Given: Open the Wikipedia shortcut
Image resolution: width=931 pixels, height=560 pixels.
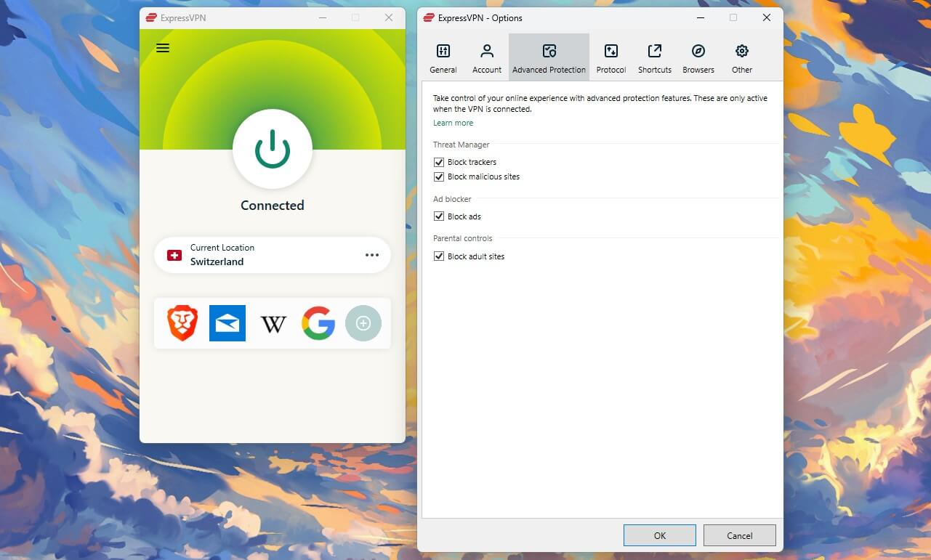Looking at the screenshot, I should 273,324.
